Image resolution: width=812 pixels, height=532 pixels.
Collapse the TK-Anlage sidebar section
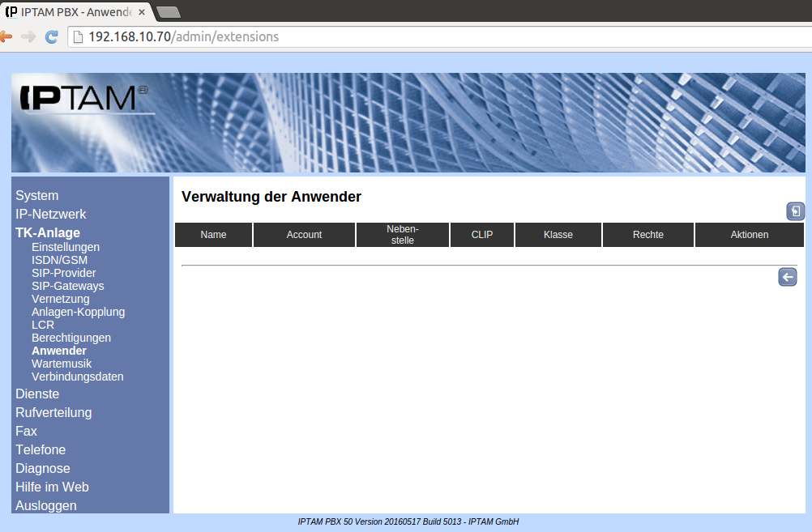(48, 232)
